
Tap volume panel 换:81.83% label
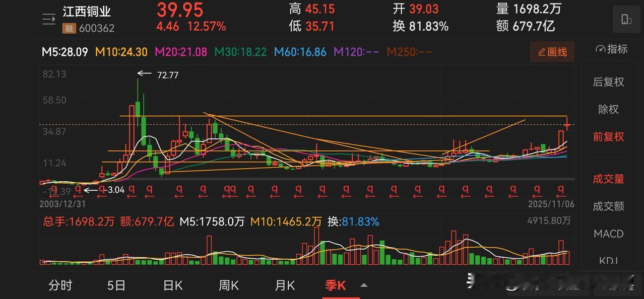point(353,221)
